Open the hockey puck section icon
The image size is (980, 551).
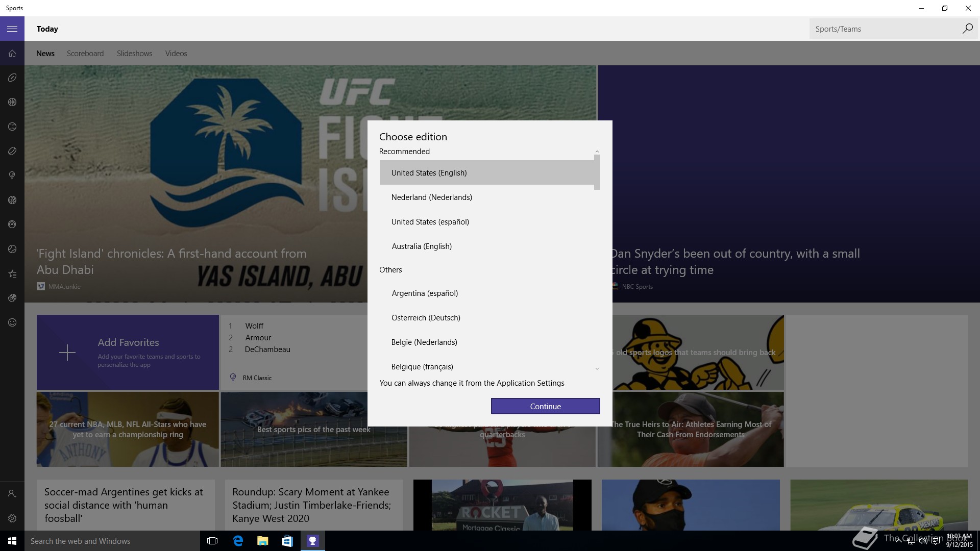click(x=12, y=151)
